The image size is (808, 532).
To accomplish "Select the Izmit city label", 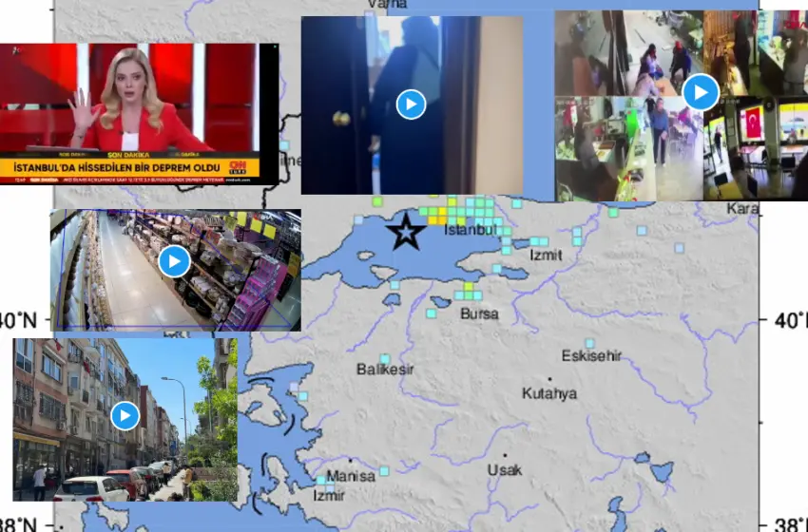I will 546,256.
